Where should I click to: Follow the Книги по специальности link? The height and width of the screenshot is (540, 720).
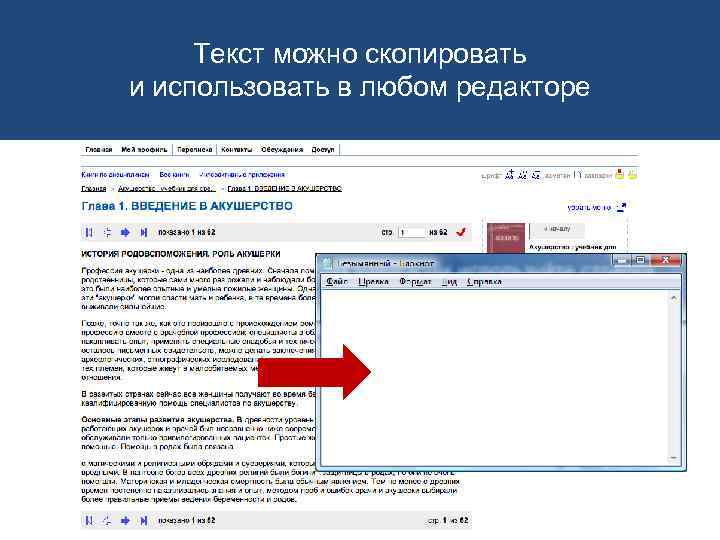[115, 174]
